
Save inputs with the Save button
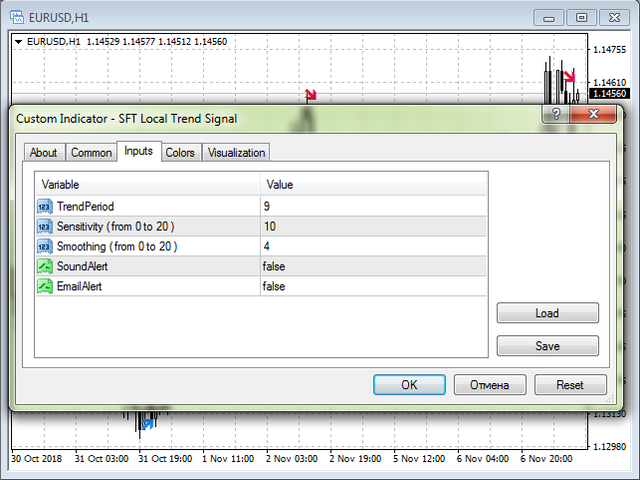click(547, 346)
